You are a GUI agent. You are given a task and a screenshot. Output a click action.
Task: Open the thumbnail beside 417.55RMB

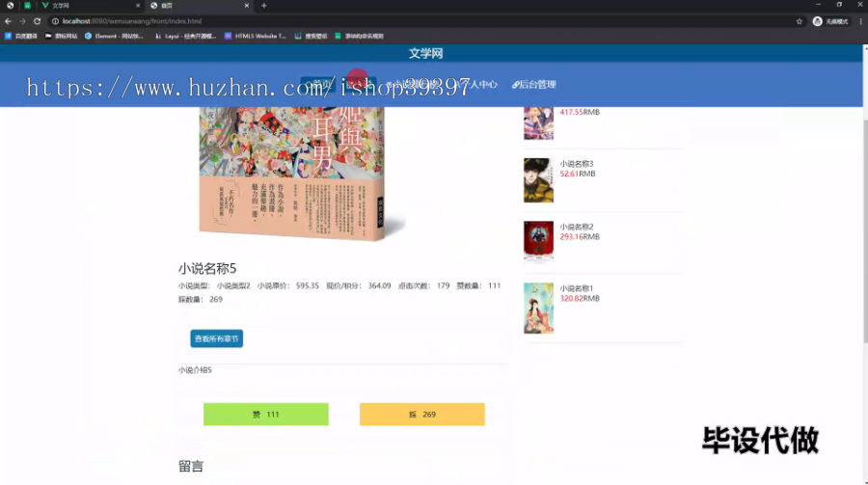click(538, 122)
